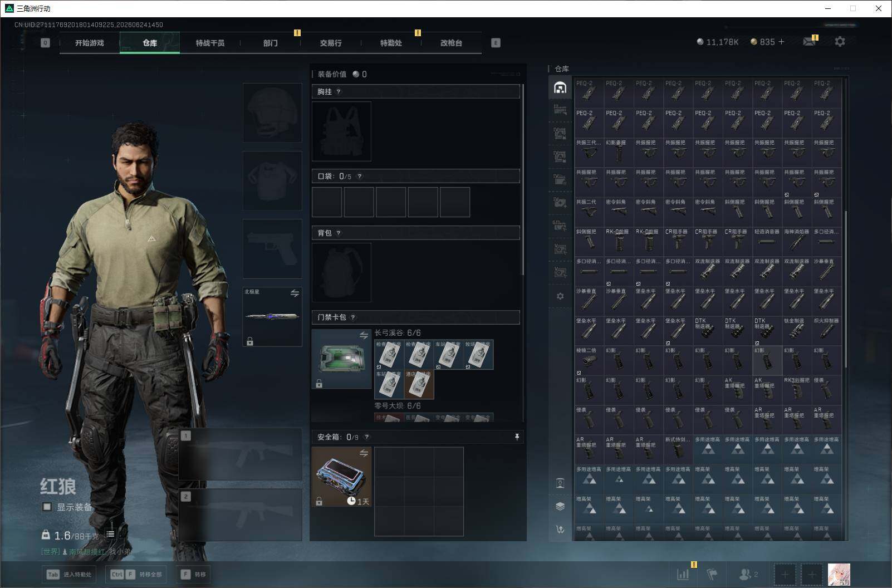Click the second empty squad slot plus
The height and width of the screenshot is (588, 892).
click(811, 574)
